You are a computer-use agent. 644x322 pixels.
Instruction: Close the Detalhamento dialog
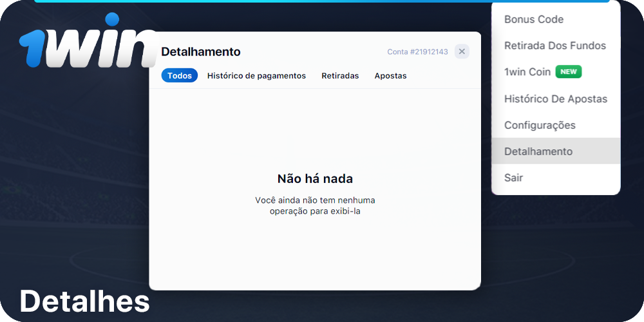tap(462, 52)
